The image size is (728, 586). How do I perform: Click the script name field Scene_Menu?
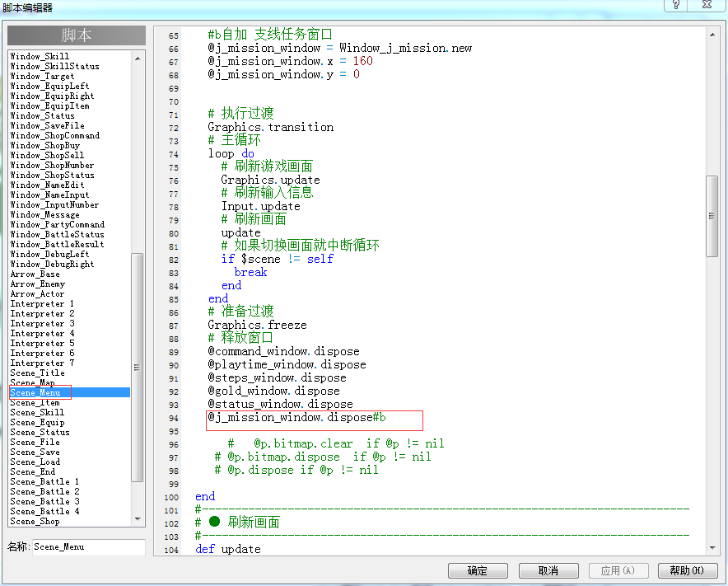coord(89,547)
